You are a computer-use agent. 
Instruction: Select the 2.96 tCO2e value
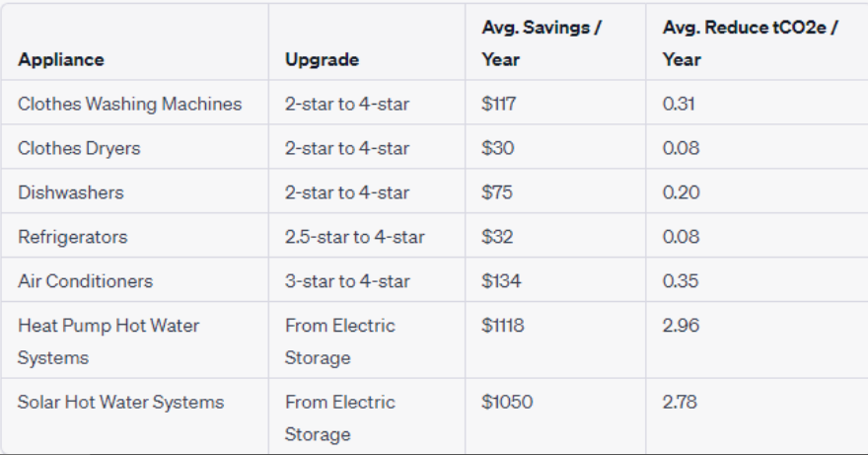[681, 326]
